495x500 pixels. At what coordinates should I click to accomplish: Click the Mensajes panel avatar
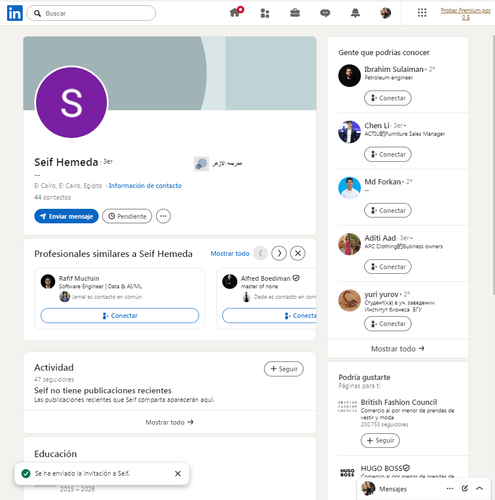[x=368, y=489]
